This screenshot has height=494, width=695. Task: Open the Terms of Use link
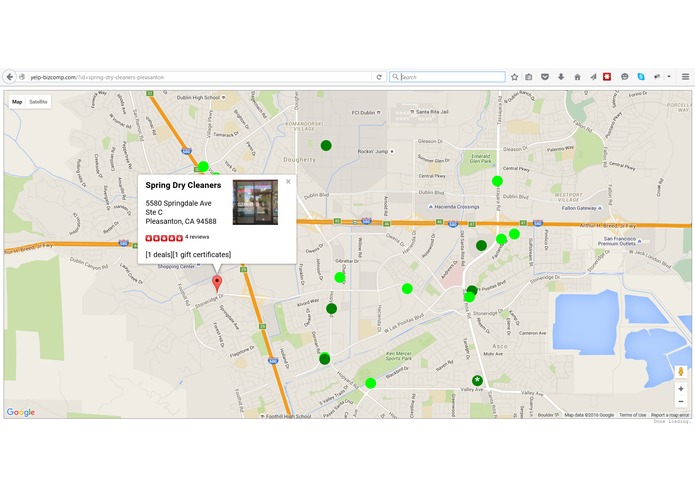[x=633, y=415]
